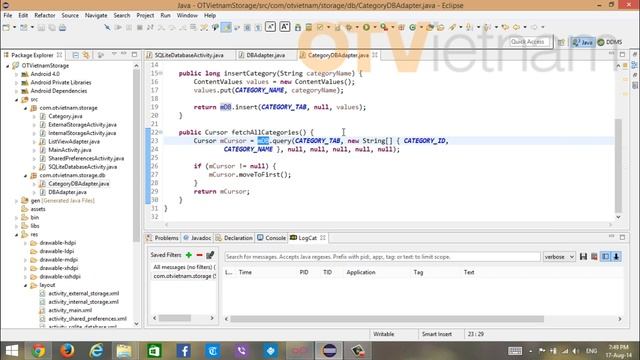
Task: Edit the selected LogCat filter
Action: click(210, 255)
